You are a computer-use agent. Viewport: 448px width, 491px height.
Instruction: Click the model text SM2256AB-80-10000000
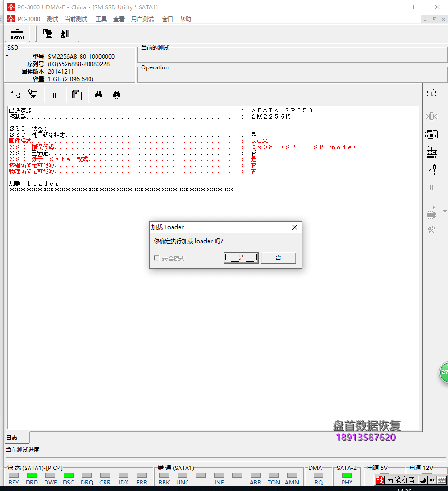pos(81,56)
